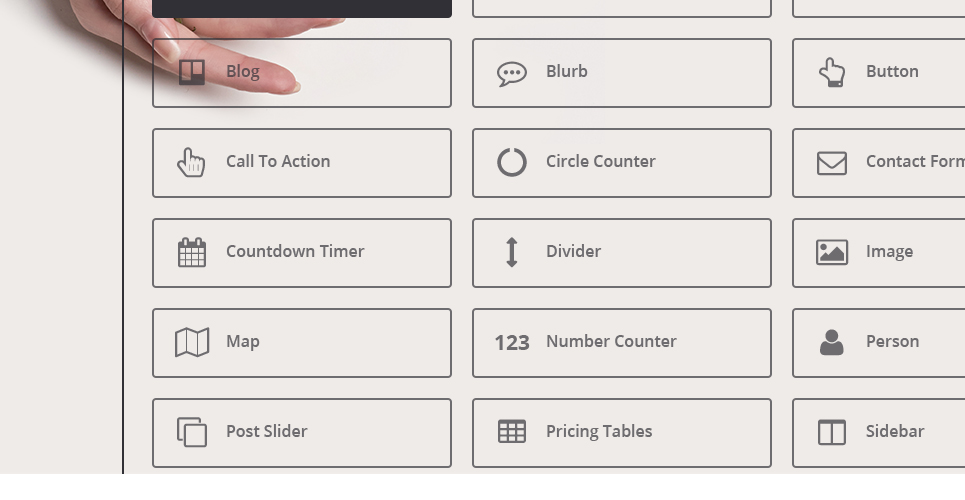This screenshot has height=500, width=965.
Task: Click the Blog module icon
Action: [192, 72]
